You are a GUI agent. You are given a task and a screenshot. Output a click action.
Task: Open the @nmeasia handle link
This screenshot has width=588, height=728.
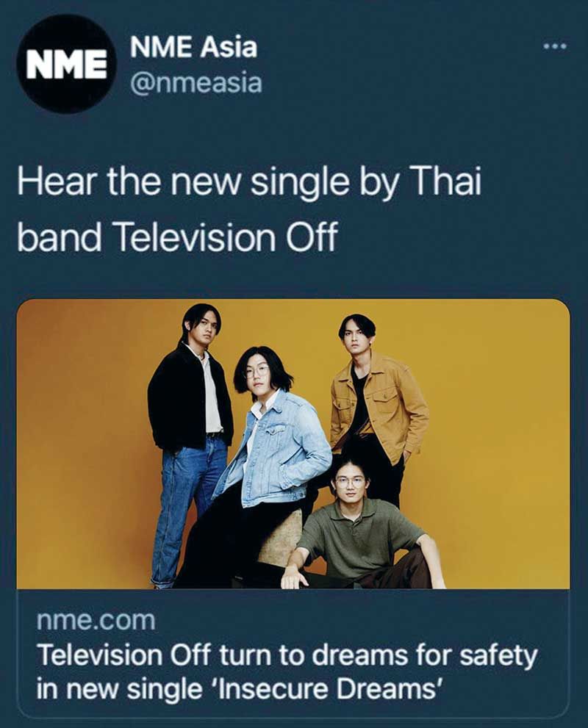tap(196, 84)
